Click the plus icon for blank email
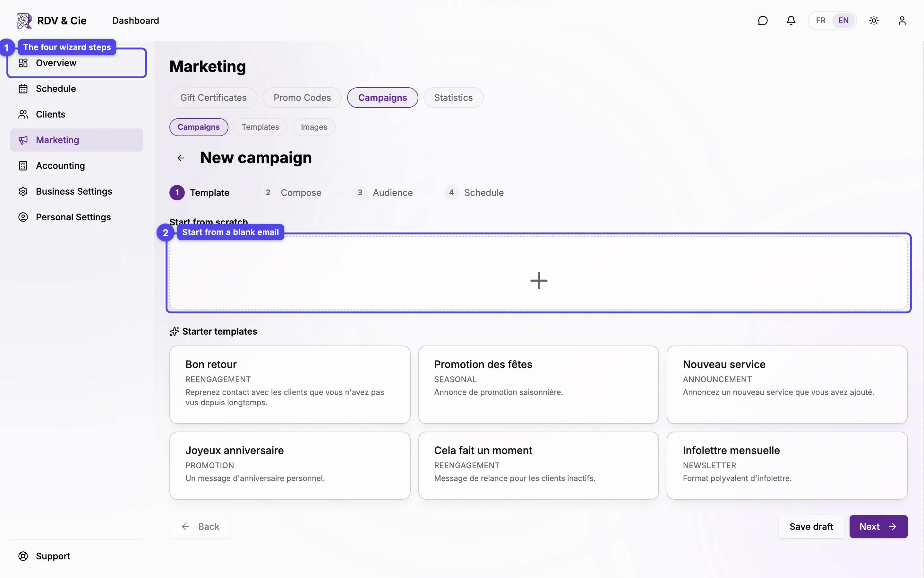Viewport: 924px width, 578px height. [x=539, y=281]
